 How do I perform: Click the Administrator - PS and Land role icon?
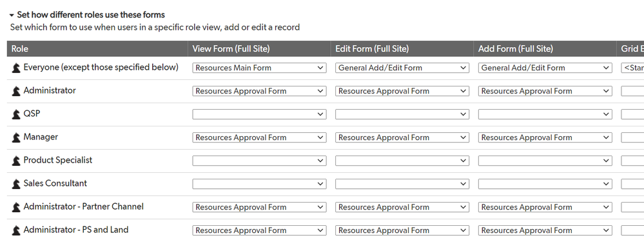click(x=16, y=230)
